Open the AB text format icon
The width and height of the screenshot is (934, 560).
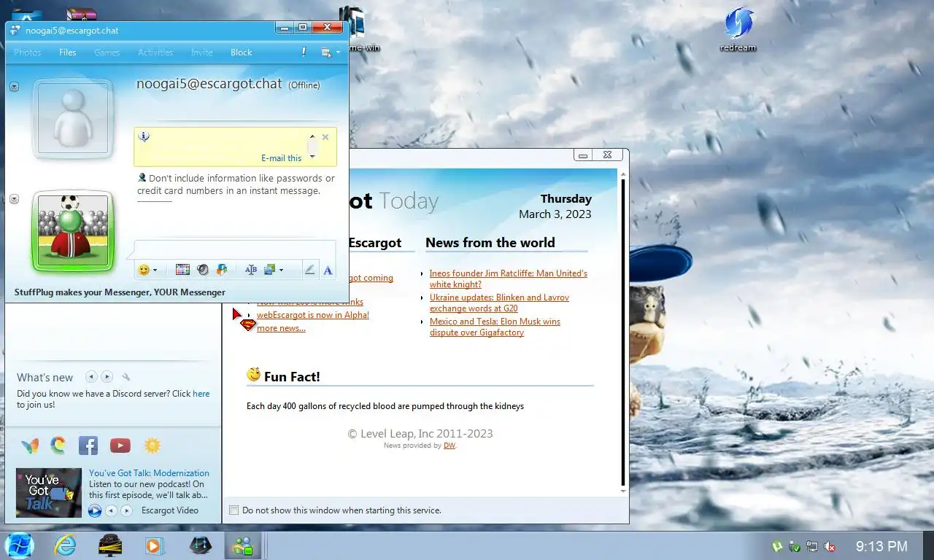click(251, 270)
